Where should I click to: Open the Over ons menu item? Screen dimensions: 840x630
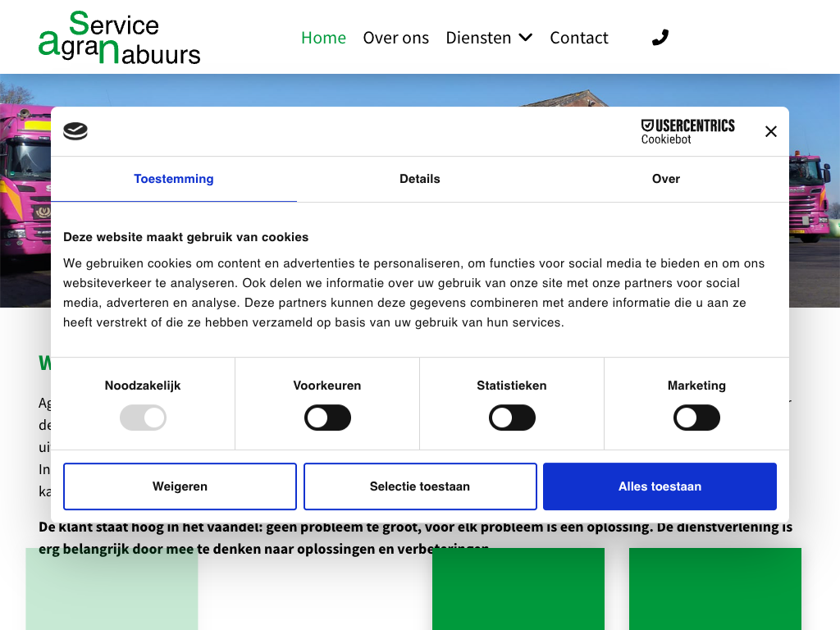point(395,38)
